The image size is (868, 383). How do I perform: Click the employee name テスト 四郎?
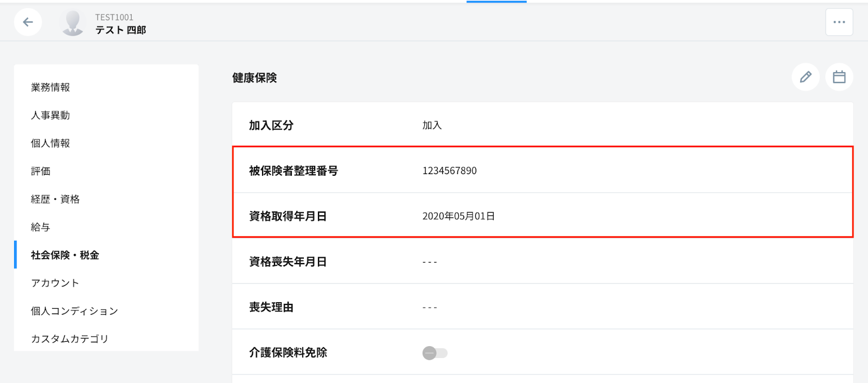coord(120,30)
